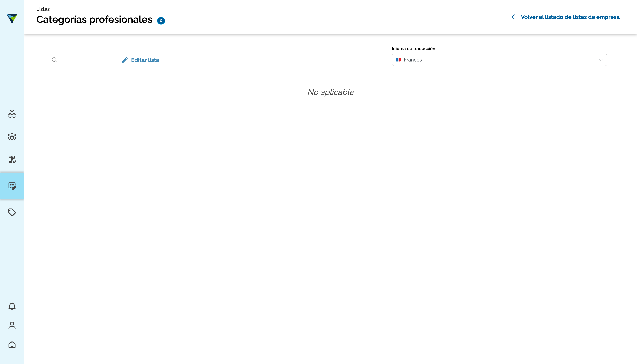Open the books library section
This screenshot has width=637, height=364.
coord(12,159)
